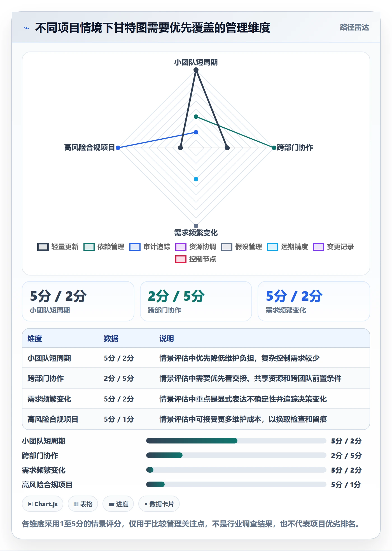Click the description starting 情景评估中重点是显式表达

coord(243,399)
